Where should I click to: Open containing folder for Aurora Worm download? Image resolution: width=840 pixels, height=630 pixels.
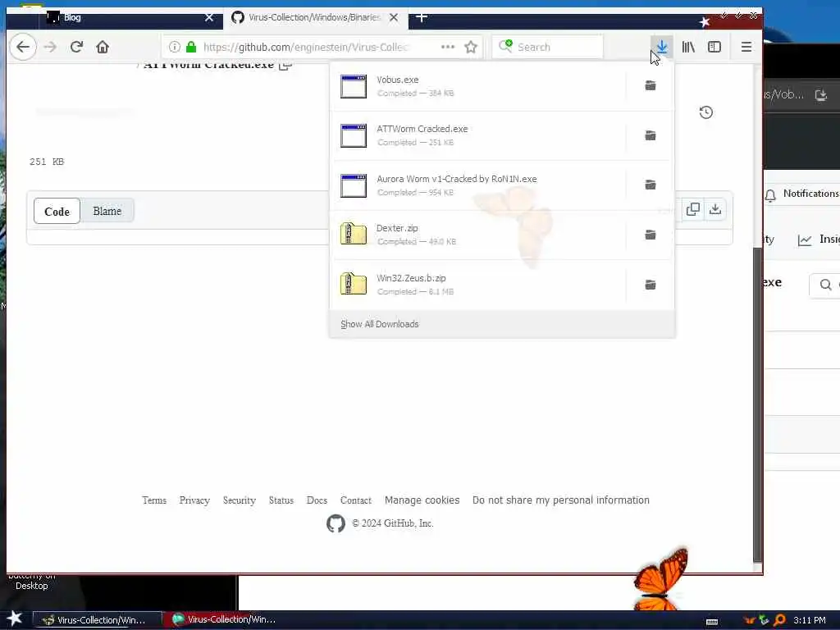[x=651, y=185]
